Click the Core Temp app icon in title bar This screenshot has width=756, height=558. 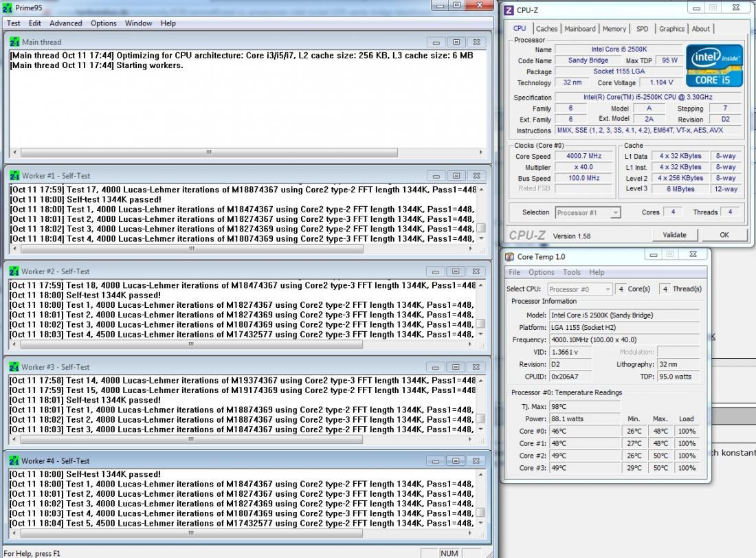click(x=509, y=256)
